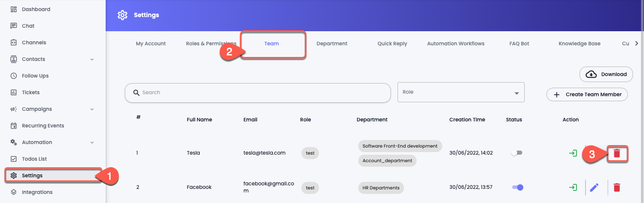Switch to My Account tab
Viewport: 644px width, 203px height.
coord(151,43)
